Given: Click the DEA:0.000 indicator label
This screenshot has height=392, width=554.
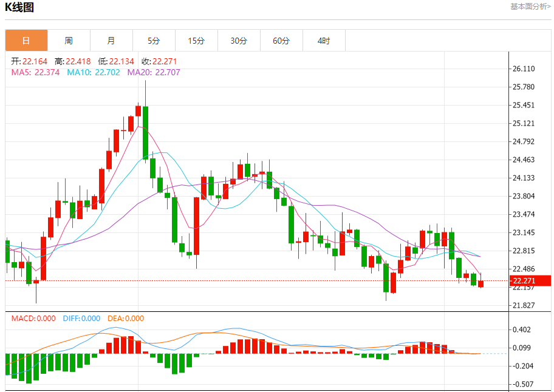Looking at the screenshot, I should (126, 318).
